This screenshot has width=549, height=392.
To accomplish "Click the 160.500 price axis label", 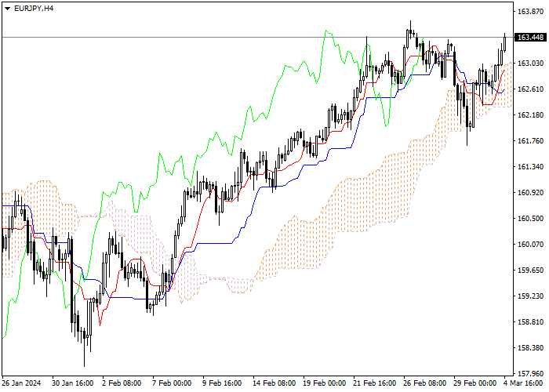I will (530, 219).
